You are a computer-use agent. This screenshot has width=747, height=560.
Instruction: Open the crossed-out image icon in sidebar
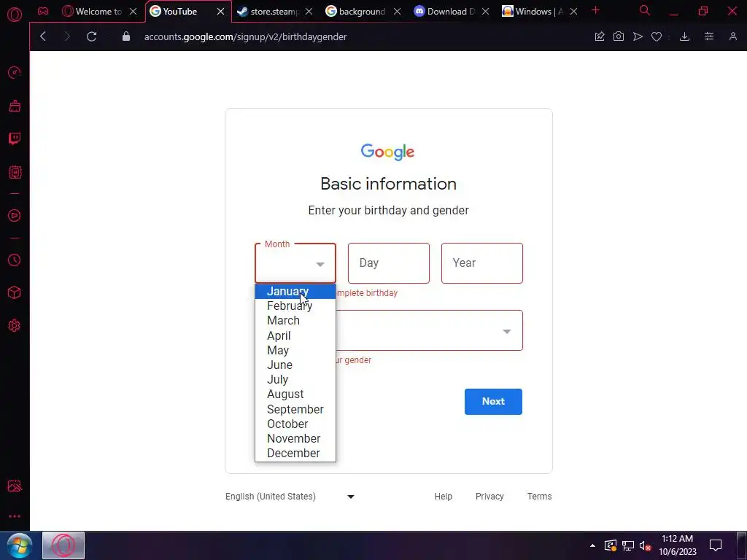[15, 486]
